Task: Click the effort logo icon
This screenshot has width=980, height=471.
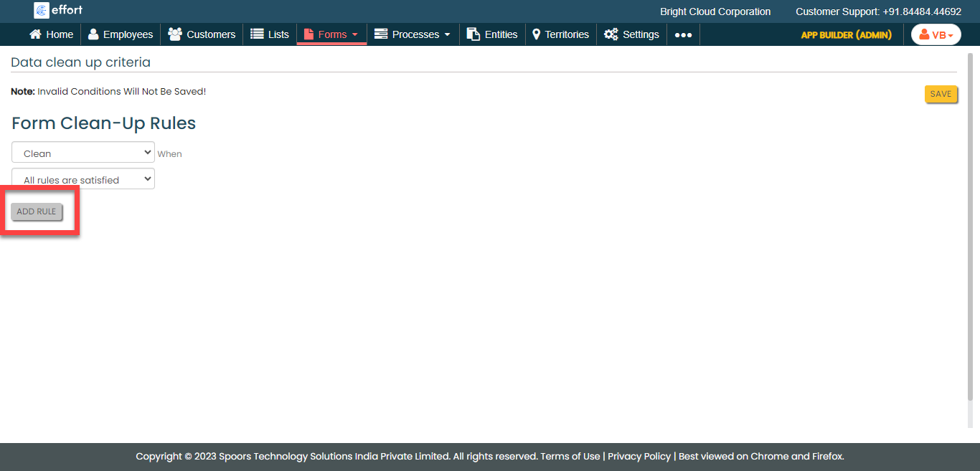Action: click(x=42, y=10)
